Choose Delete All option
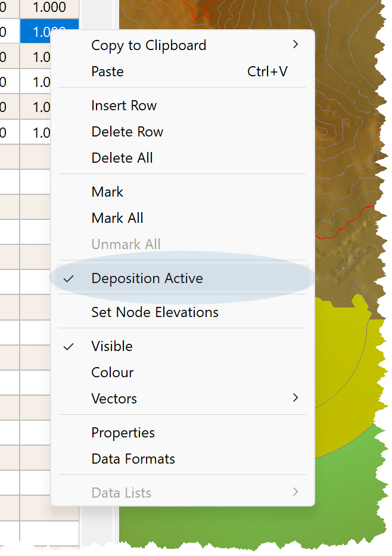This screenshot has width=392, height=556. tap(122, 158)
